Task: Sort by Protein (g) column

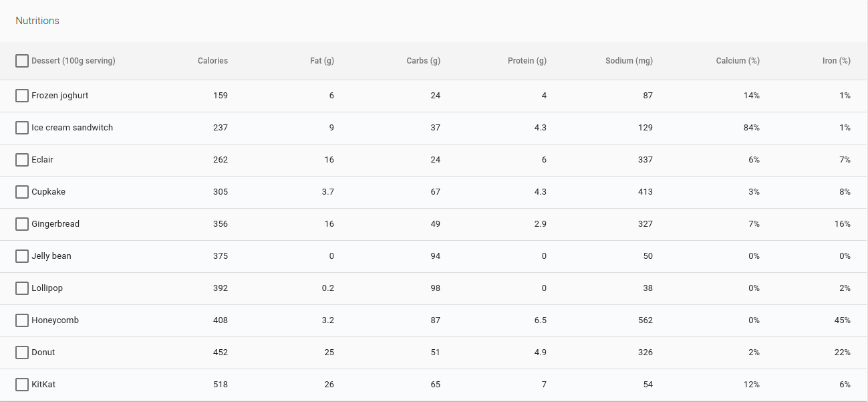Action: pos(527,61)
